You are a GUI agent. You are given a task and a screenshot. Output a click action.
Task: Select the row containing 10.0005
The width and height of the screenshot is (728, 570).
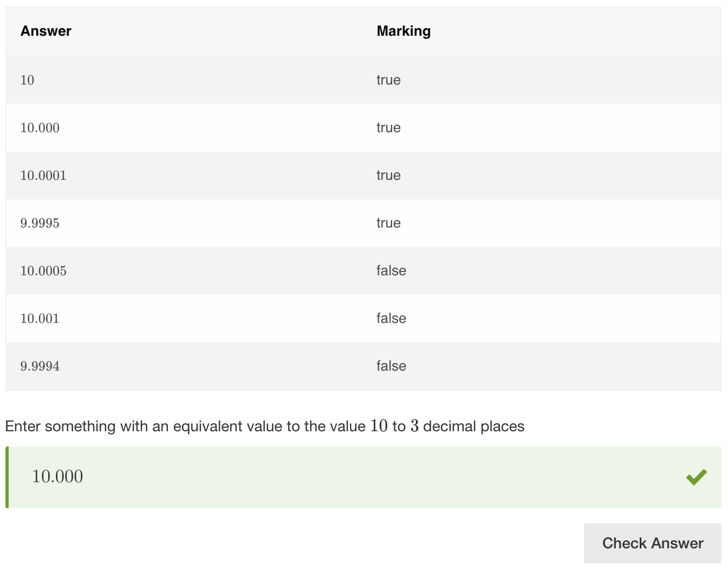click(217, 271)
